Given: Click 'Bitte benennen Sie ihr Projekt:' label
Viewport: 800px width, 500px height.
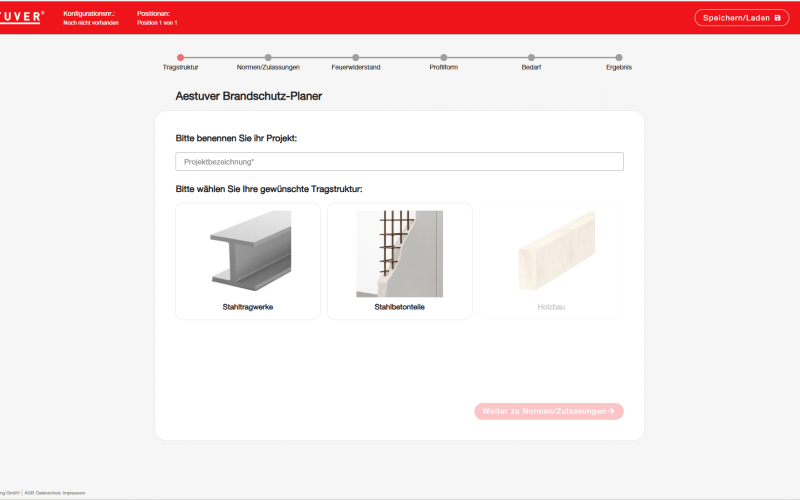Looking at the screenshot, I should (x=236, y=138).
